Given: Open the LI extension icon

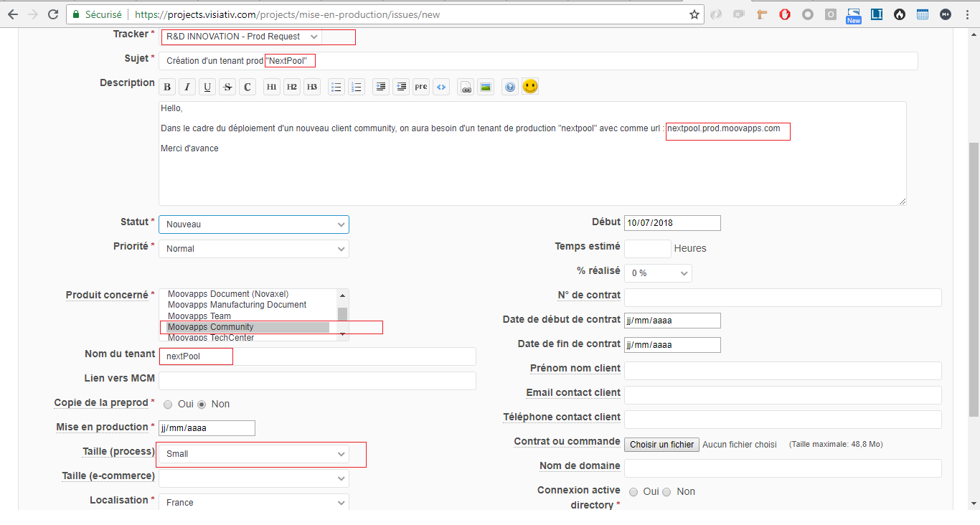Looking at the screenshot, I should (877, 14).
